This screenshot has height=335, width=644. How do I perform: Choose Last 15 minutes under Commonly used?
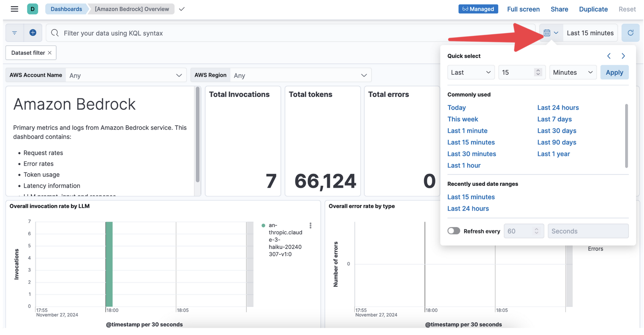[x=471, y=142]
